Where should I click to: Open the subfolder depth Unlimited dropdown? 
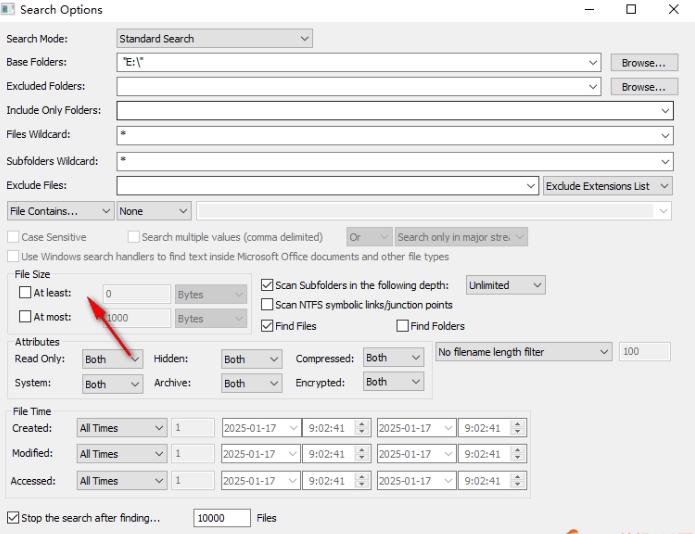point(505,285)
